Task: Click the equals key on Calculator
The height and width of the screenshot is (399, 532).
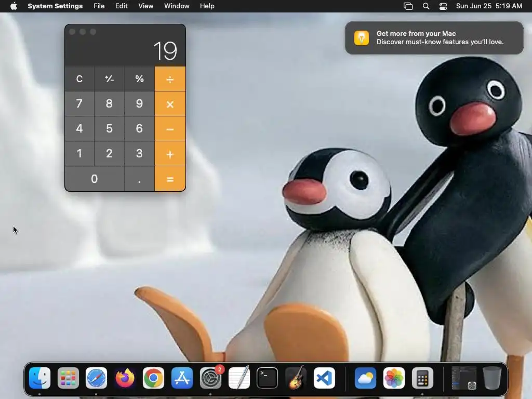Action: pos(170,179)
